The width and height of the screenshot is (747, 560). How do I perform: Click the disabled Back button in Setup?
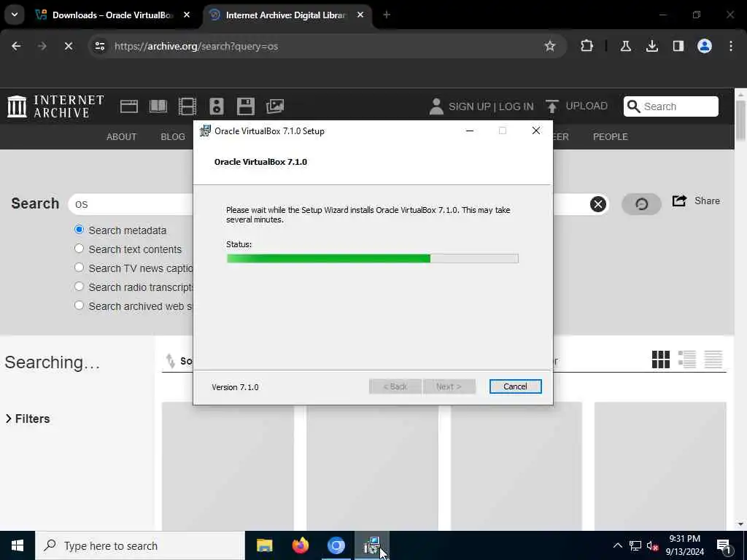[395, 386]
